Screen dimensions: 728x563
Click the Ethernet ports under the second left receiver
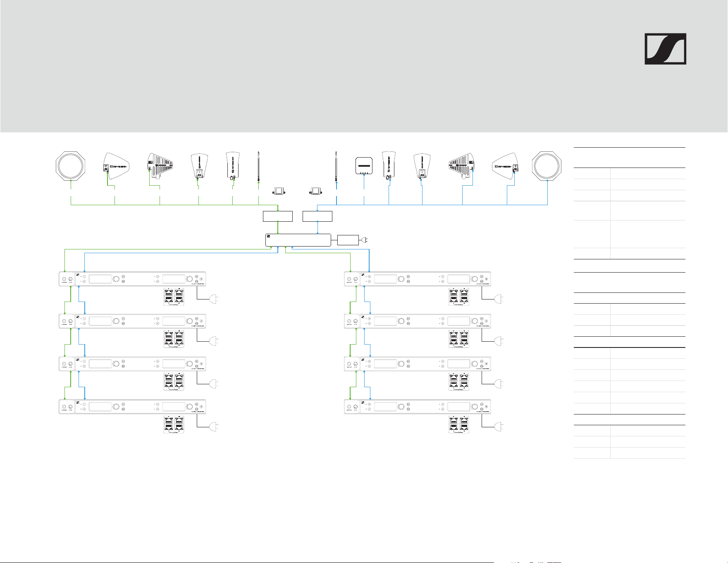(x=174, y=339)
